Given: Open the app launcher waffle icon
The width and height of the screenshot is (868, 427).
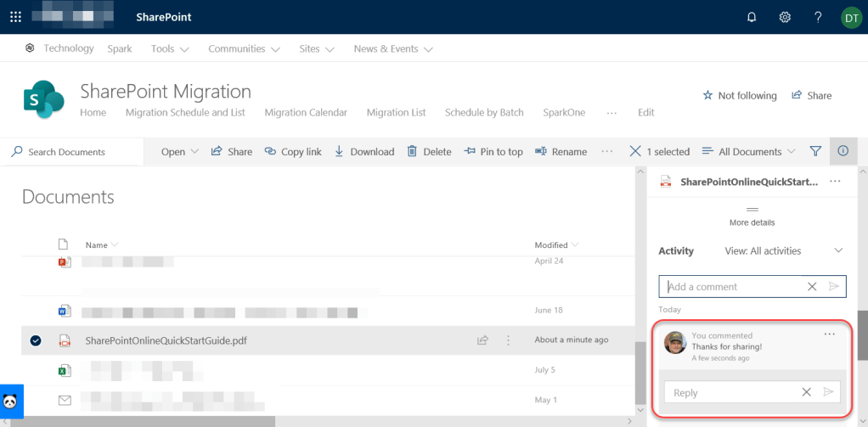Looking at the screenshot, I should [15, 17].
